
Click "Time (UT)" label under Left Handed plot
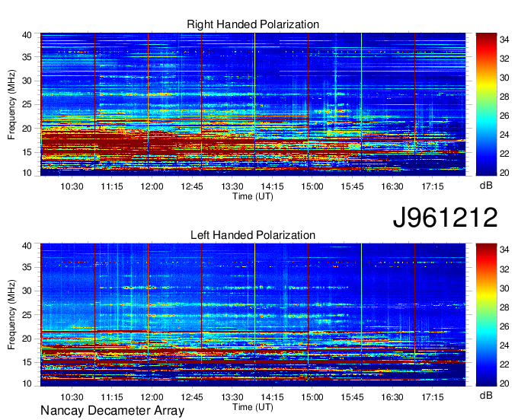[253, 407]
